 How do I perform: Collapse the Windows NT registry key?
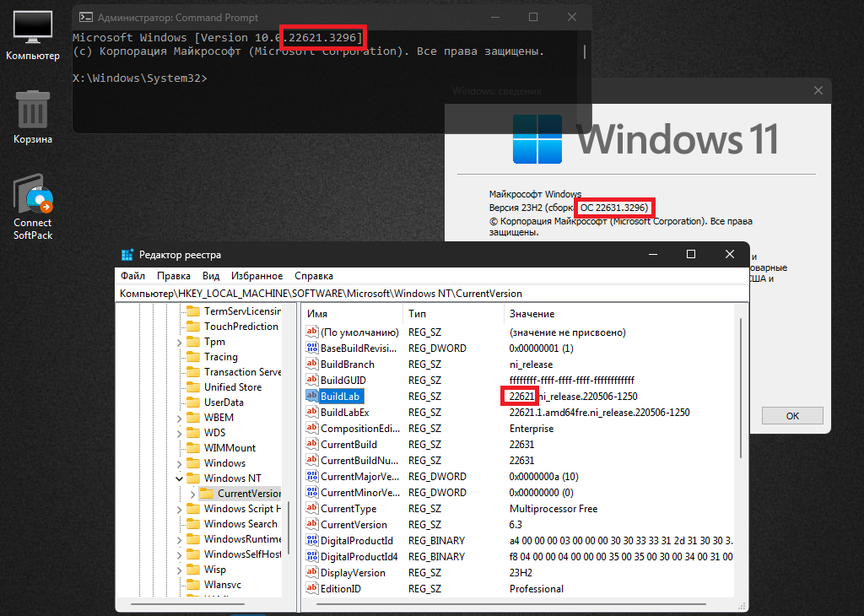[179, 478]
